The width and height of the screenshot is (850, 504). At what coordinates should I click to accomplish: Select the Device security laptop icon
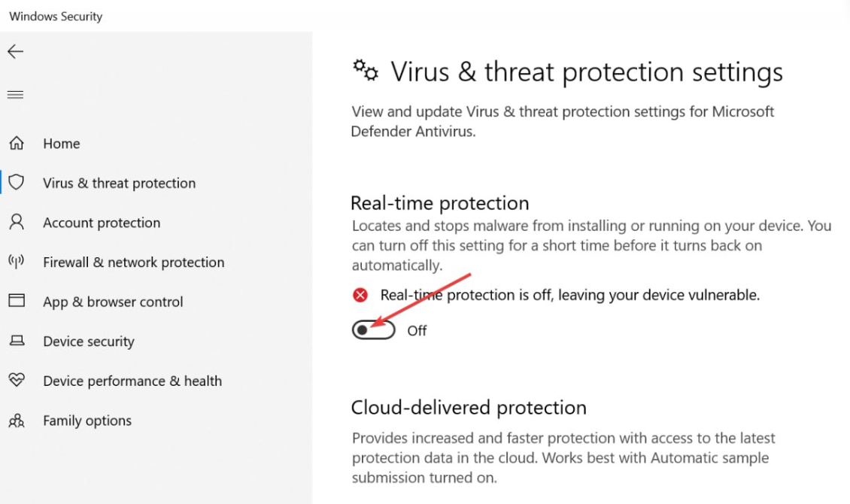coord(17,341)
